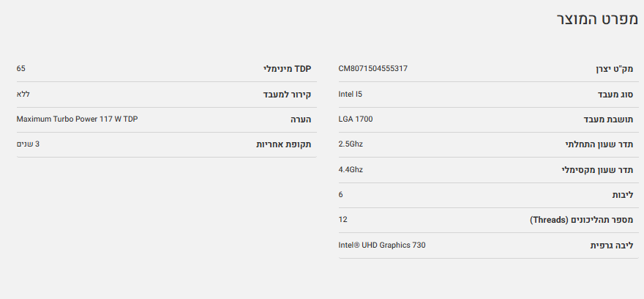This screenshot has height=299, width=644.
Task: Click the 'תקופת אחריות' warranty label
Action: pos(283,144)
